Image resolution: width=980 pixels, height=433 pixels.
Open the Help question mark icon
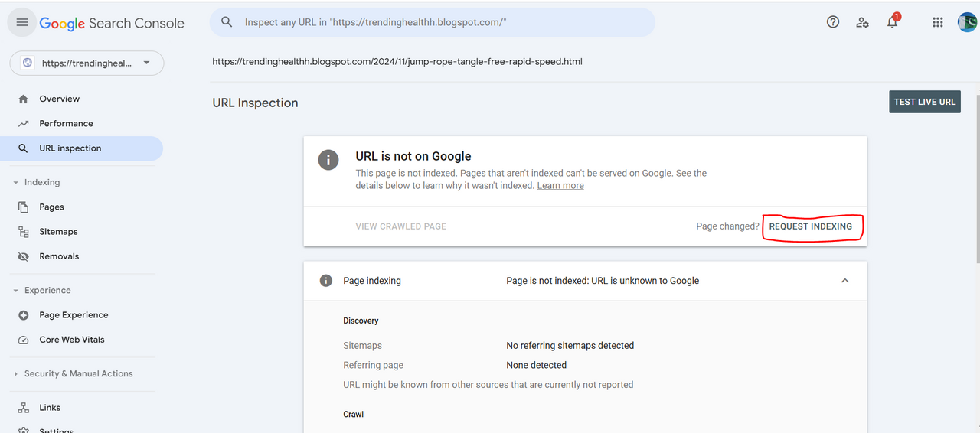pyautogui.click(x=833, y=22)
